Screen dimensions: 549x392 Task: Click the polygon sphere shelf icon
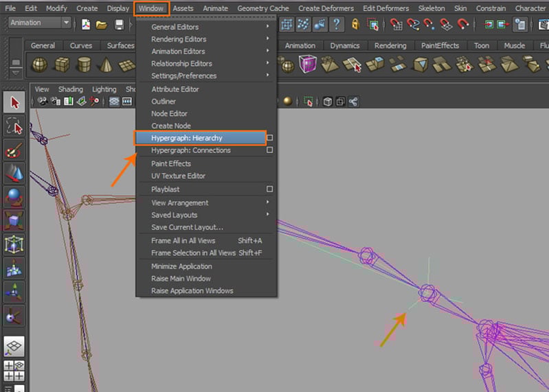pyautogui.click(x=41, y=65)
